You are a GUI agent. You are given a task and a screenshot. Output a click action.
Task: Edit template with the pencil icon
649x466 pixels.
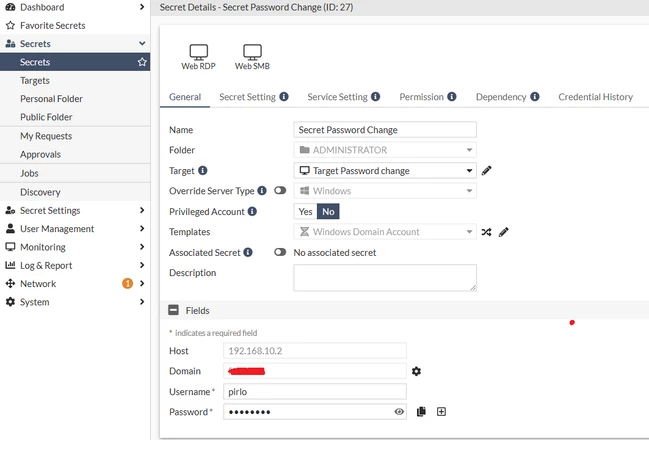pos(504,232)
